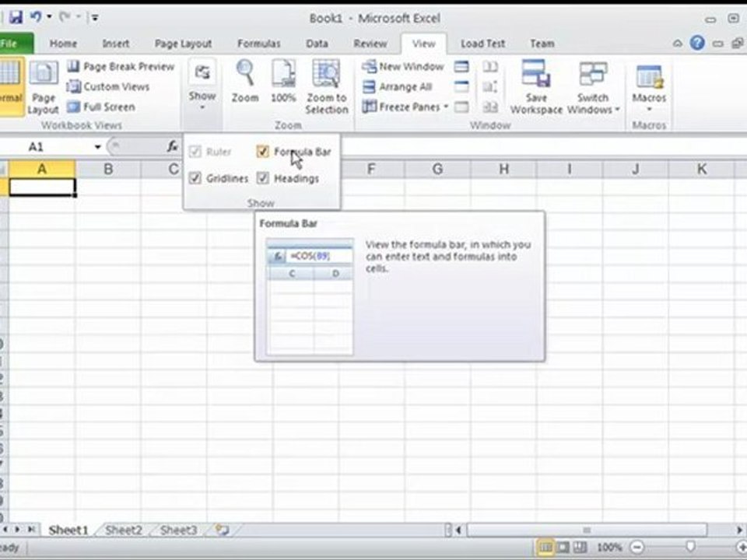Click Save Workspace
This screenshot has width=747, height=560.
pos(536,87)
